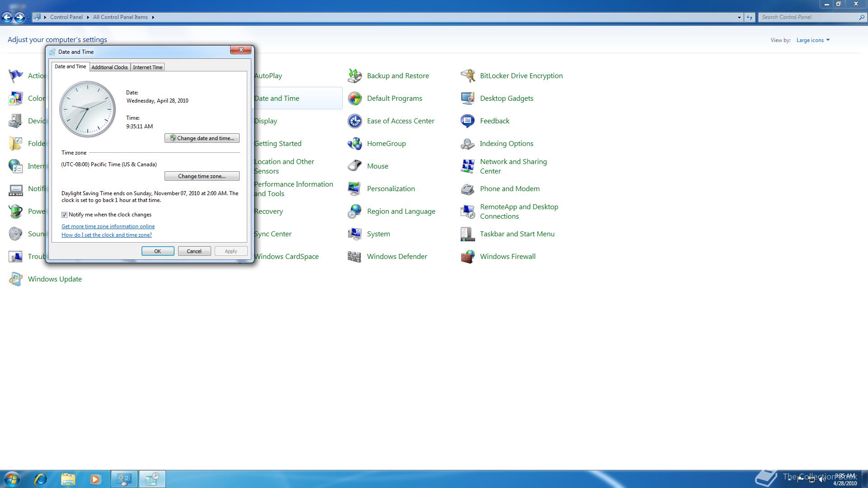
Task: Open the Region and Language icon
Action: pos(355,211)
